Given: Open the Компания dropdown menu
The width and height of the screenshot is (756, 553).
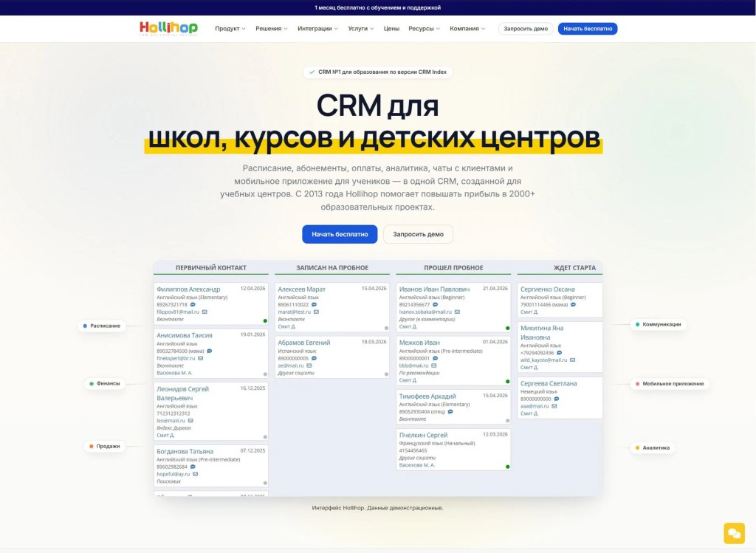Looking at the screenshot, I should click(x=467, y=29).
